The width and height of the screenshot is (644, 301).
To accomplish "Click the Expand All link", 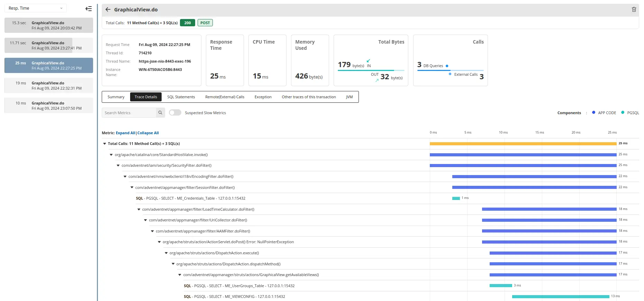I will coord(125,133).
